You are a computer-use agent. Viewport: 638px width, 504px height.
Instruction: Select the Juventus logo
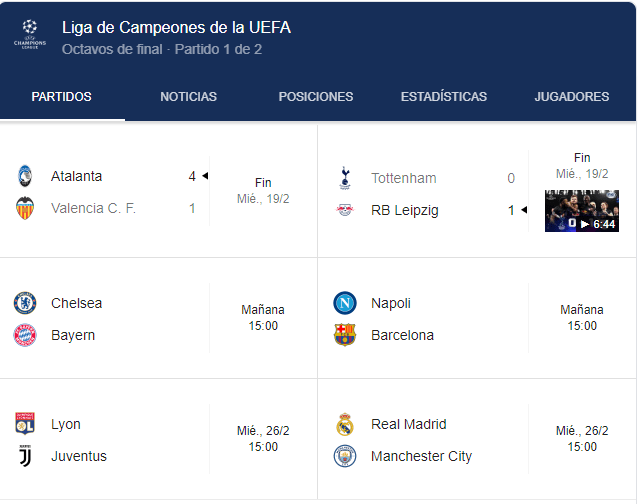coord(25,456)
